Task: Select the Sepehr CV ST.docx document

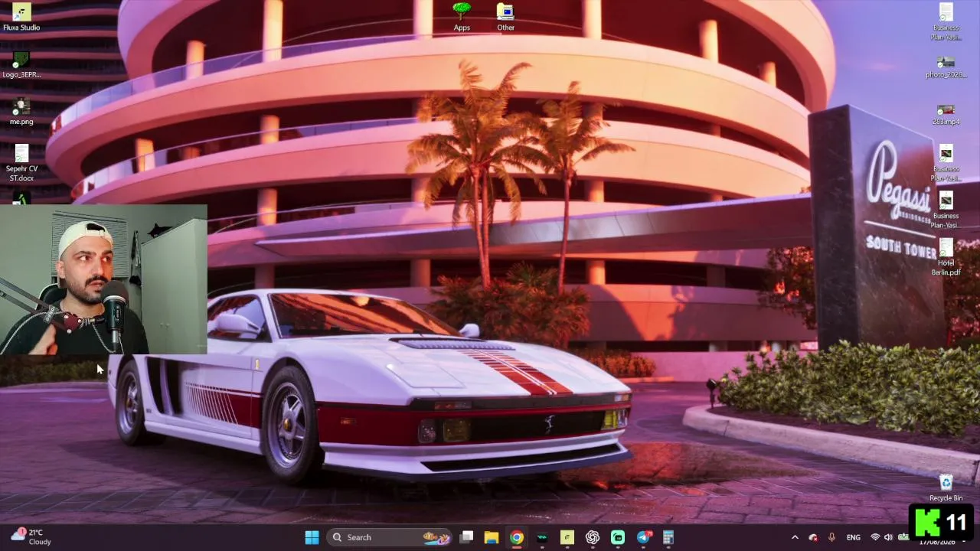Action: point(21,164)
